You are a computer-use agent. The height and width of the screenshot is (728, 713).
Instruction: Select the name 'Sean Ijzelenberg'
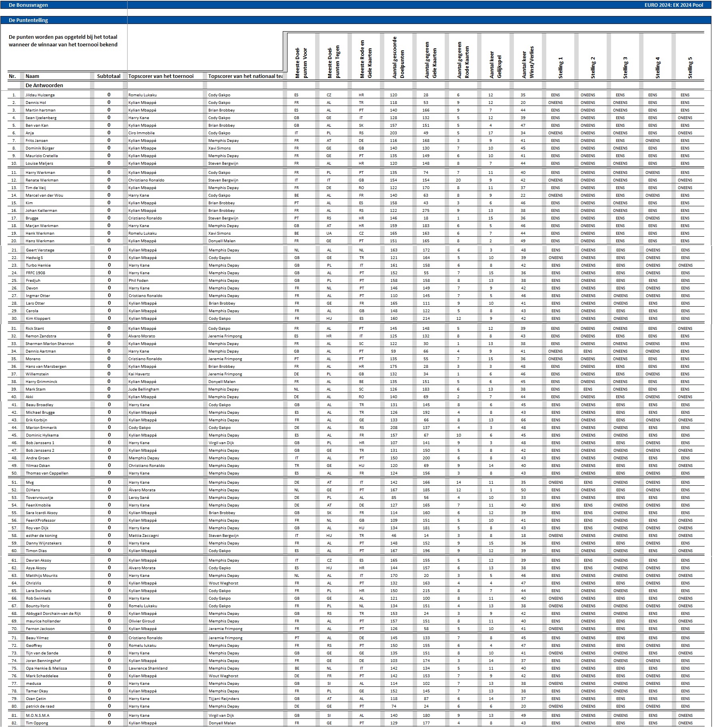point(41,118)
